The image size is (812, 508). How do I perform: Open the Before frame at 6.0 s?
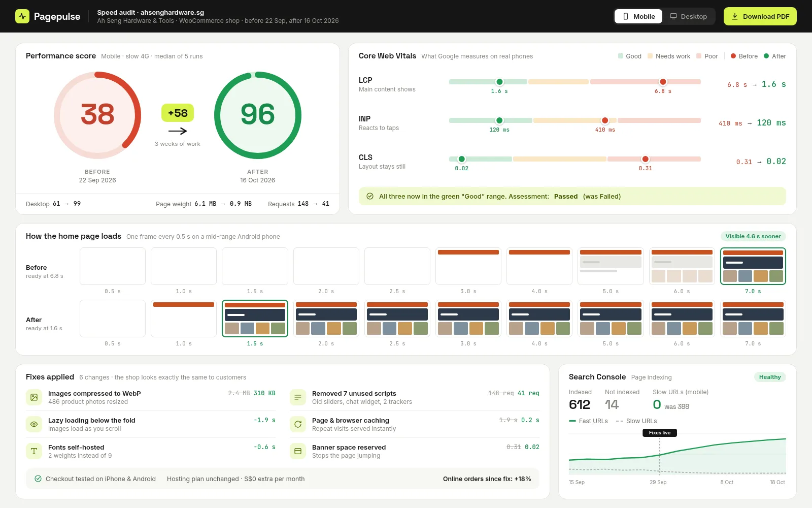point(682,266)
